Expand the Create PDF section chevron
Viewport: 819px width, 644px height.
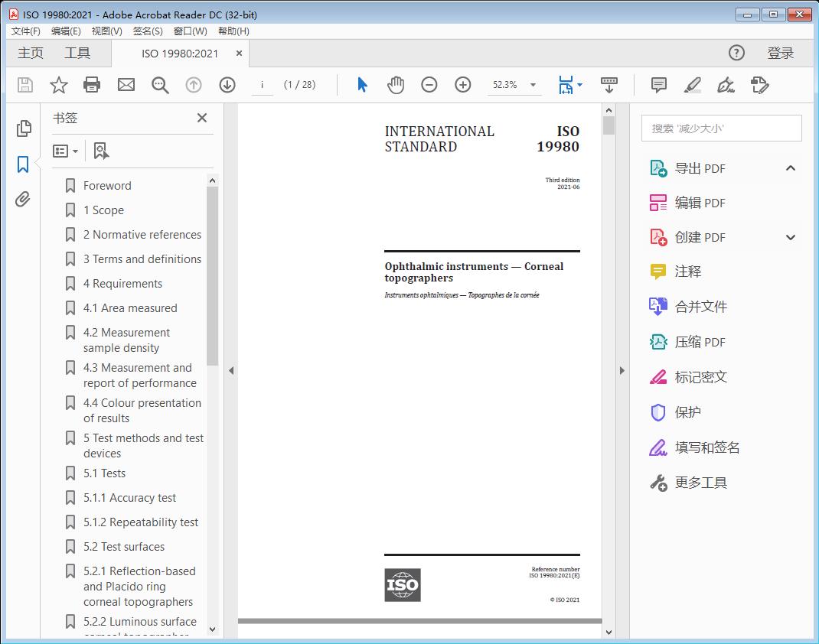pos(791,238)
